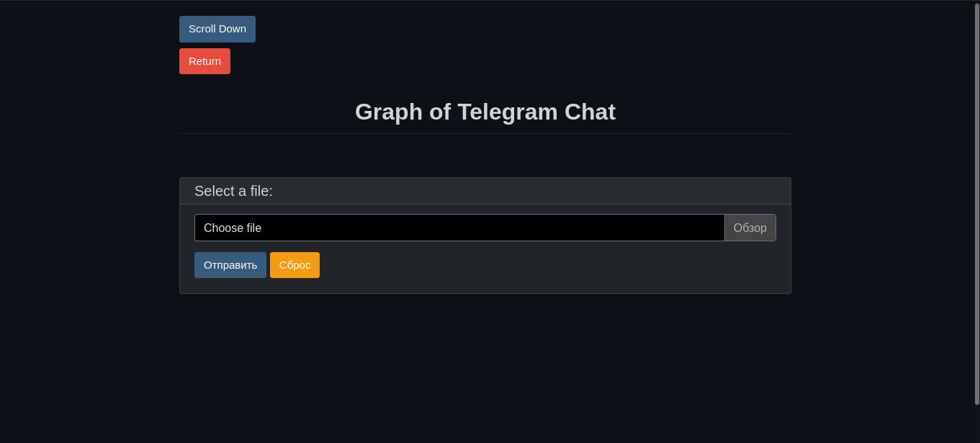This screenshot has height=443, width=980.
Task: Click the gray Обзор browse button
Action: (x=750, y=228)
